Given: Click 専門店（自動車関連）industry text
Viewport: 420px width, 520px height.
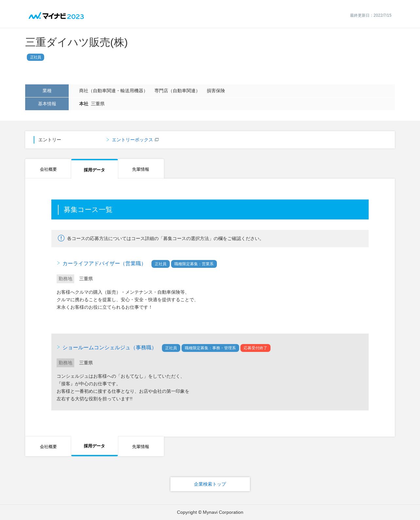Looking at the screenshot, I should tap(177, 91).
